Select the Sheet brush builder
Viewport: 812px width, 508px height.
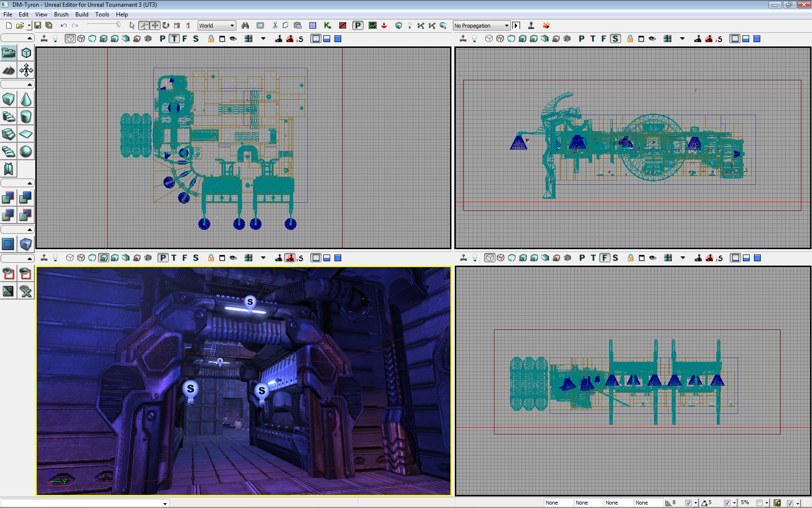tap(26, 134)
